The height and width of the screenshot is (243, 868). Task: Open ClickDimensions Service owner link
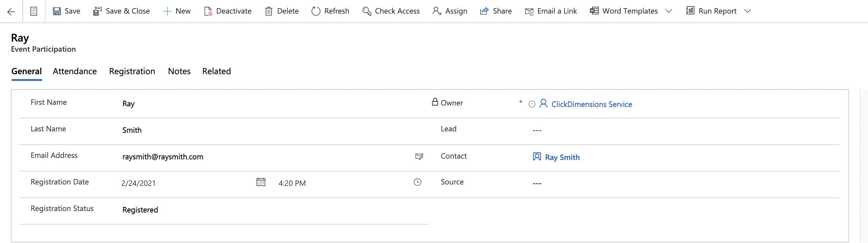(x=591, y=104)
